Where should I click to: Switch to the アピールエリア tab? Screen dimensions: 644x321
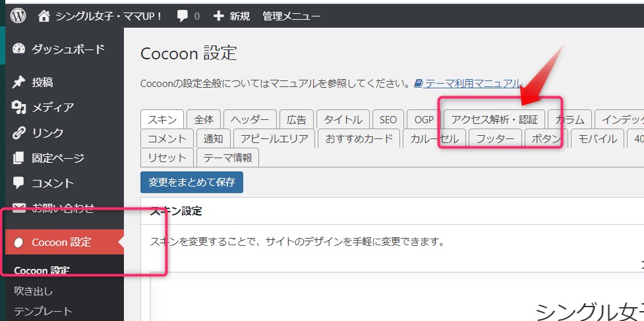click(x=274, y=138)
